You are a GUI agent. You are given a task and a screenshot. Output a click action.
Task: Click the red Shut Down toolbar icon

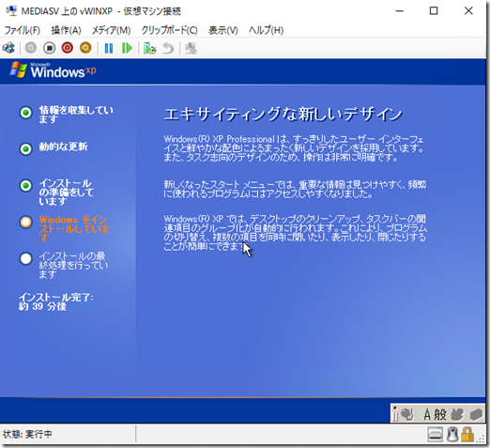pos(68,48)
